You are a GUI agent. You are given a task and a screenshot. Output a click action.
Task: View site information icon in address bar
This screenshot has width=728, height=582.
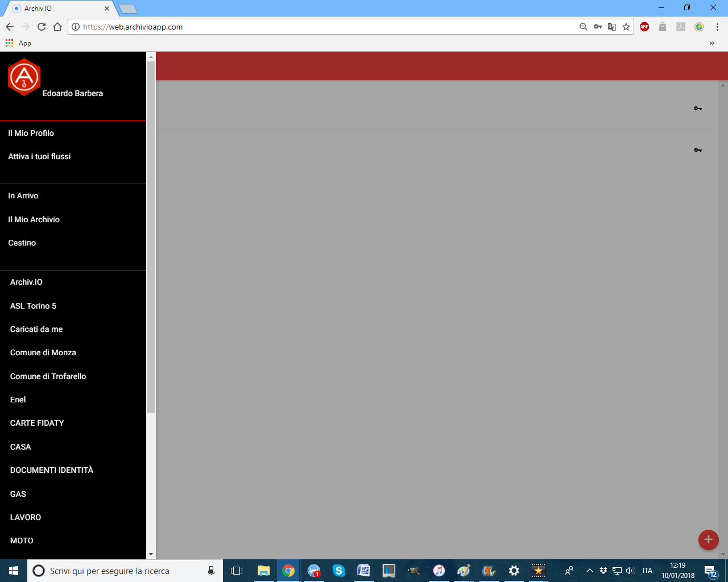coord(76,27)
